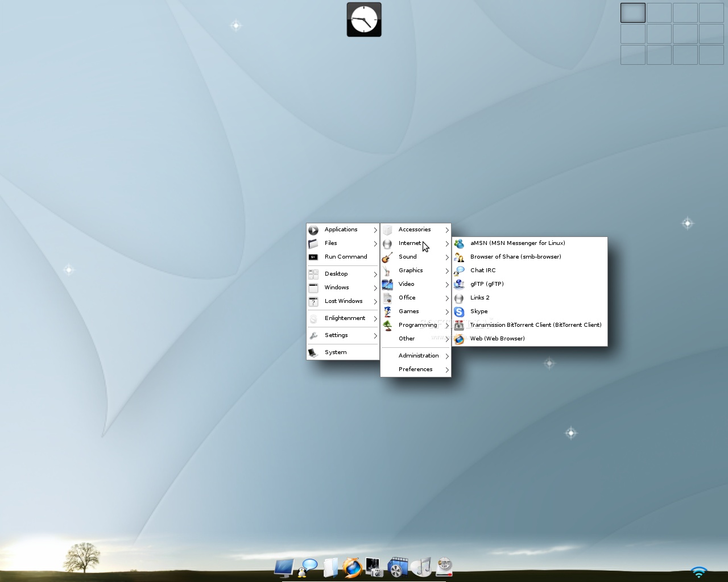This screenshot has width=728, height=582.
Task: Open the file manager folder dock icon
Action: 330,567
